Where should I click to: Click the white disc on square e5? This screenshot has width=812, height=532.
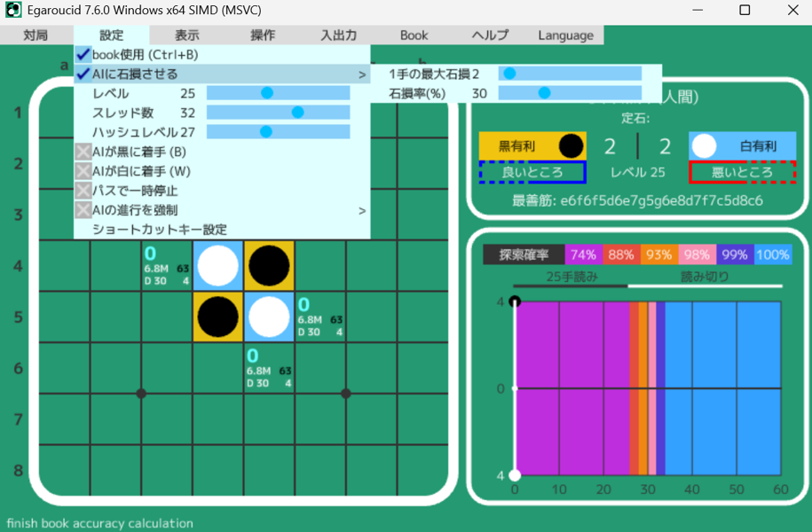point(269,317)
